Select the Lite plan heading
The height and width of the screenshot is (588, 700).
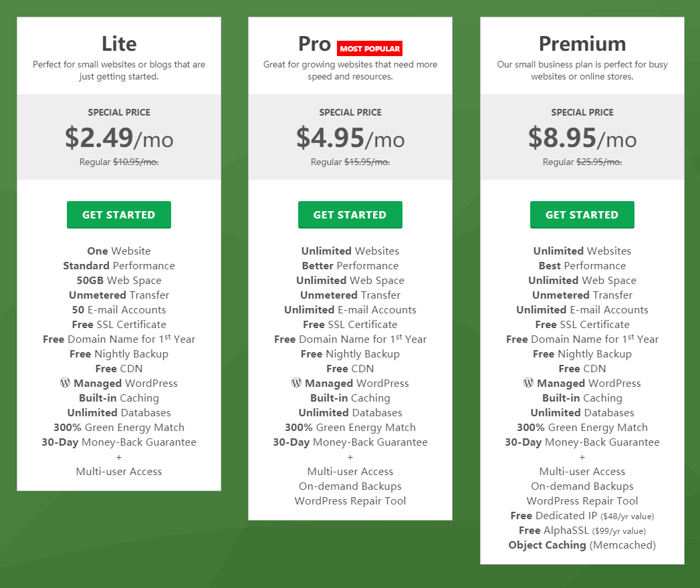119,43
